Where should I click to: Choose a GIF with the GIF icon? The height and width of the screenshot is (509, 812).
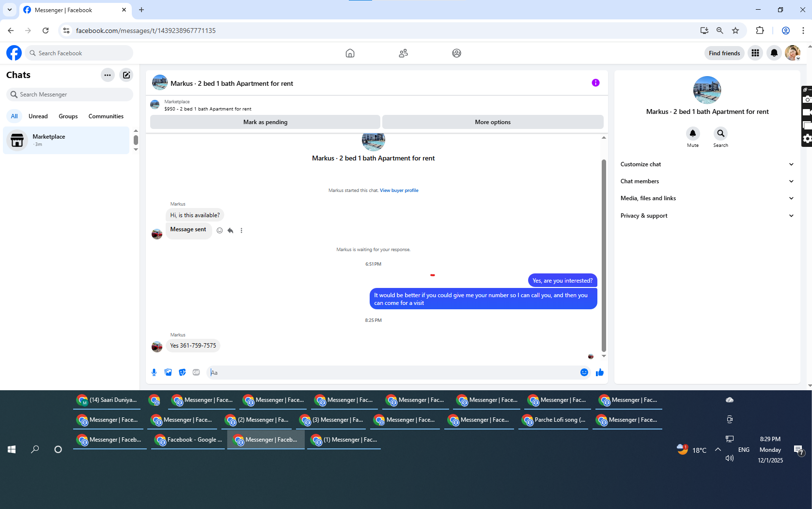196,372
